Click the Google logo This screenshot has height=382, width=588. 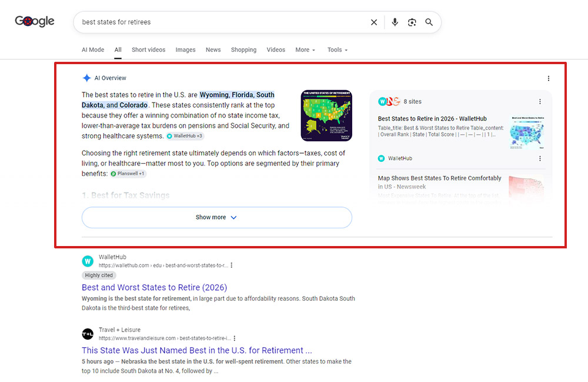point(35,21)
